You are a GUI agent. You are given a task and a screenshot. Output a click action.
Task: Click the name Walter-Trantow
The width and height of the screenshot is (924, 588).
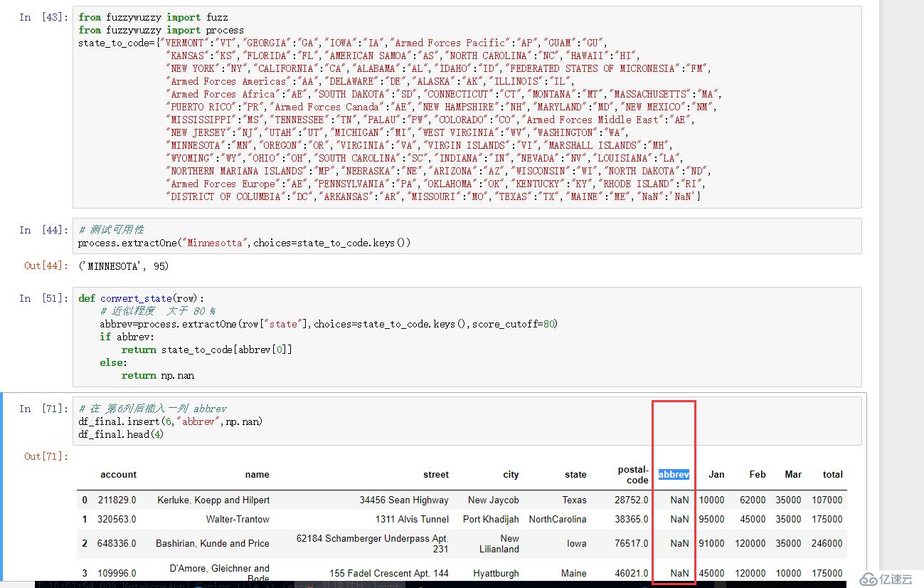(x=238, y=519)
